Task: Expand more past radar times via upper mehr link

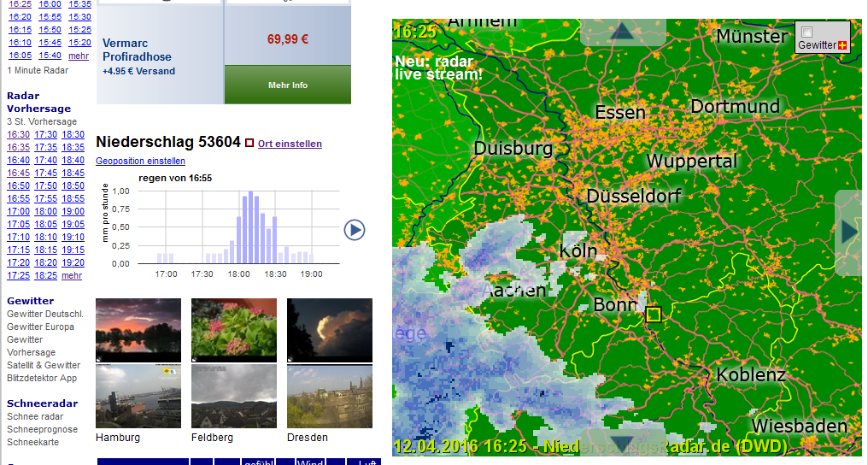Action: [79, 56]
